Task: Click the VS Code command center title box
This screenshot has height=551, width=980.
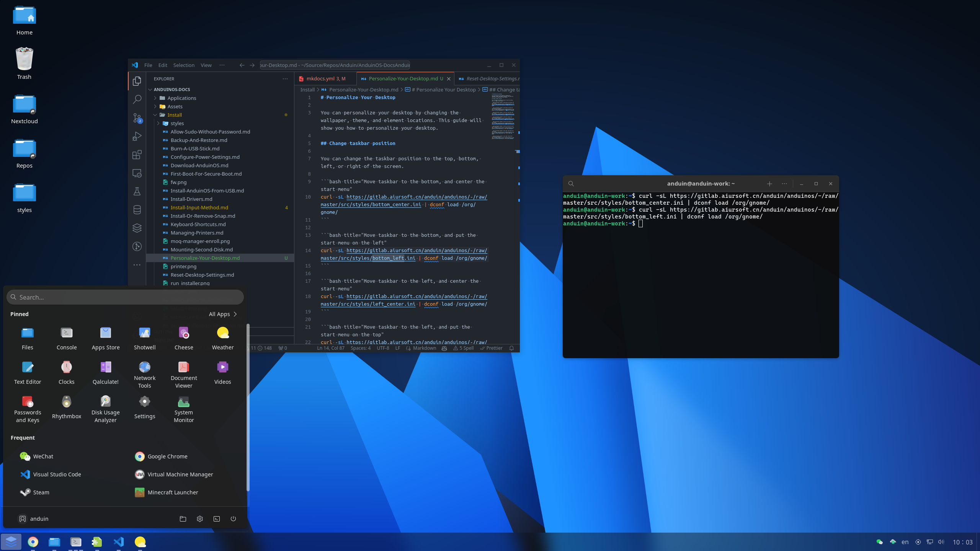Action: click(x=335, y=65)
